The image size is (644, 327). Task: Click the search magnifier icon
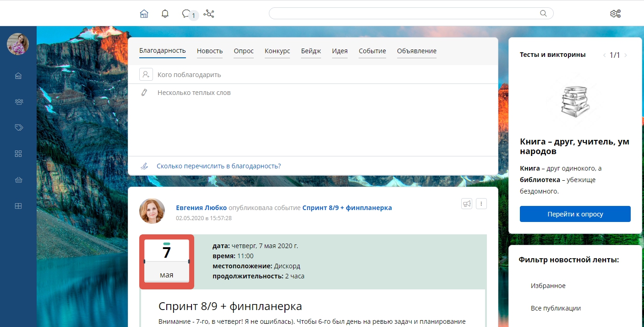[x=543, y=13]
